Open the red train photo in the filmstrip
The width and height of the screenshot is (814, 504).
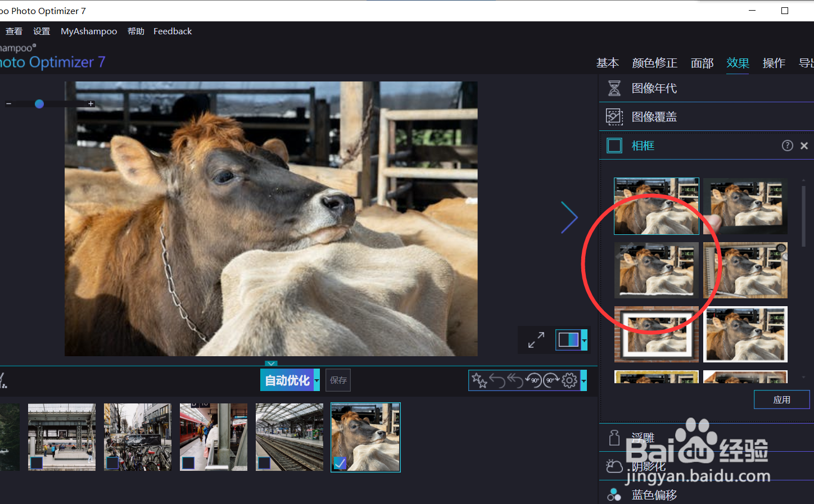(214, 437)
